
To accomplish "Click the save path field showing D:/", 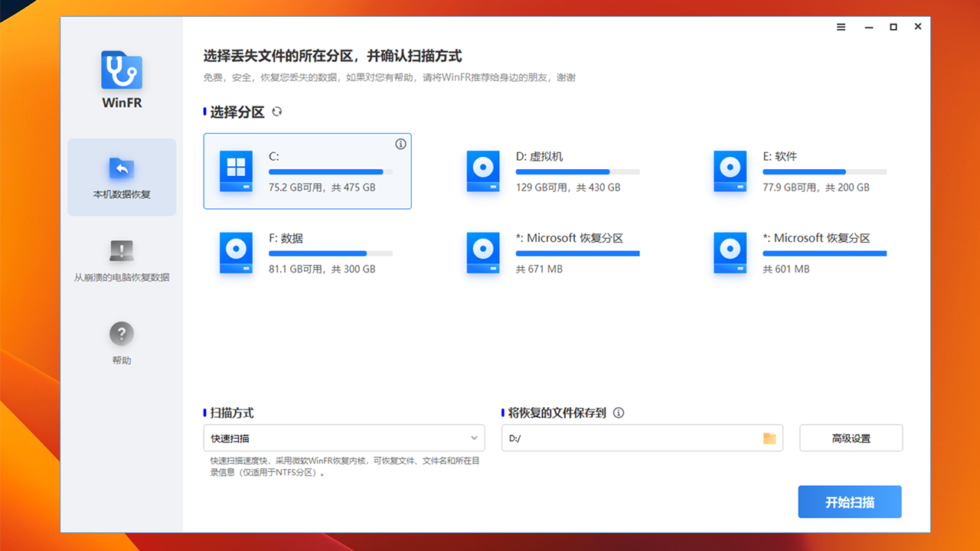I will 642,439.
